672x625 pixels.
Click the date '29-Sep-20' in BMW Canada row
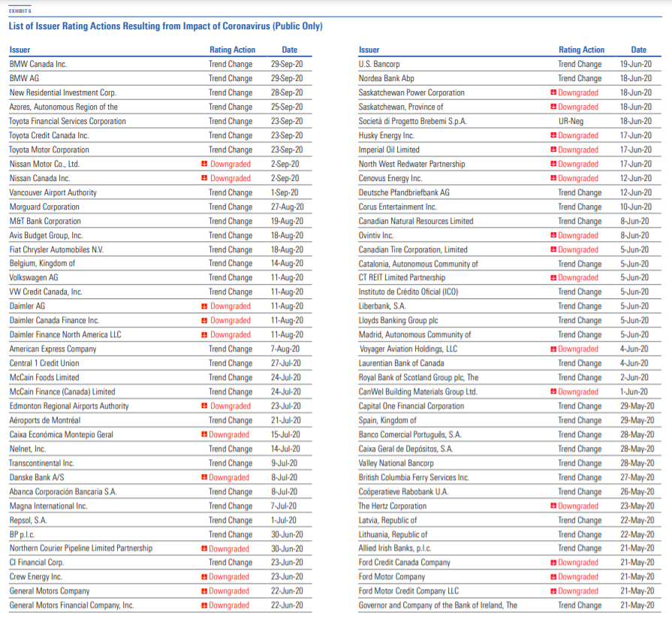coord(287,65)
